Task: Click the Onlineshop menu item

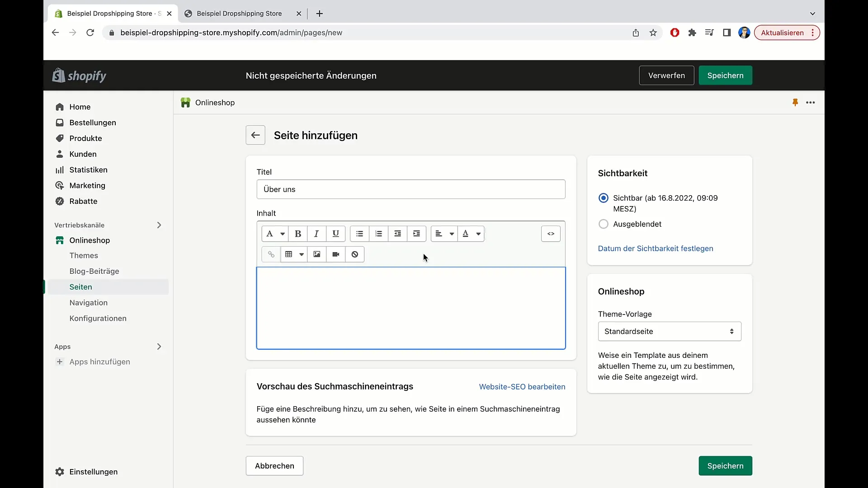Action: [90, 239]
